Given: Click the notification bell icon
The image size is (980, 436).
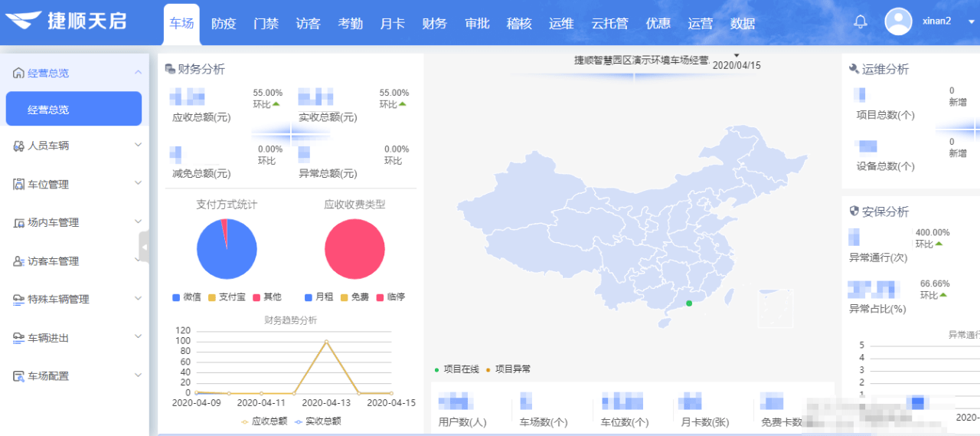Looking at the screenshot, I should point(861,21).
